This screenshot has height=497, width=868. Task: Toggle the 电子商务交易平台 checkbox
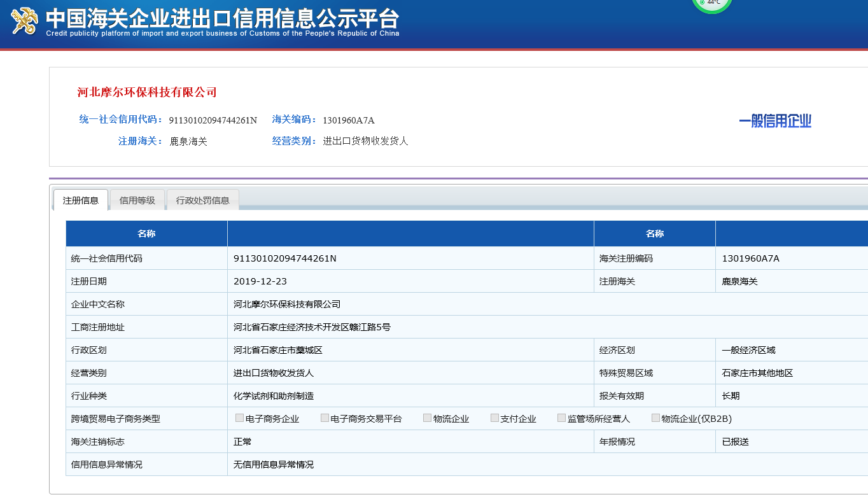325,418
